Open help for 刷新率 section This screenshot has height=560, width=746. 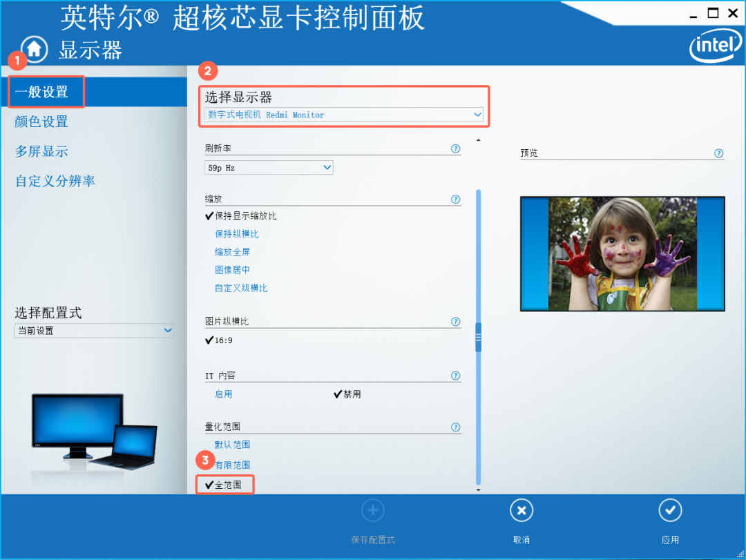click(455, 148)
